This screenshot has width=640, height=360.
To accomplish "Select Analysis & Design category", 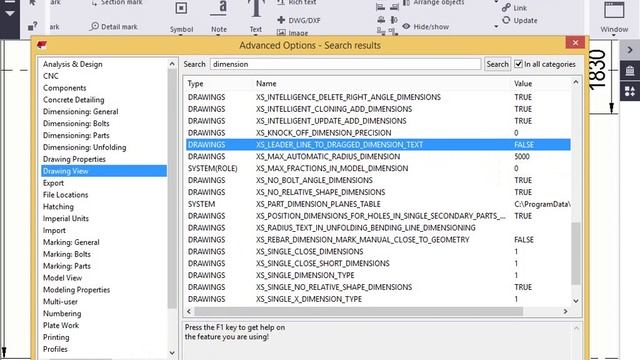I will [73, 64].
